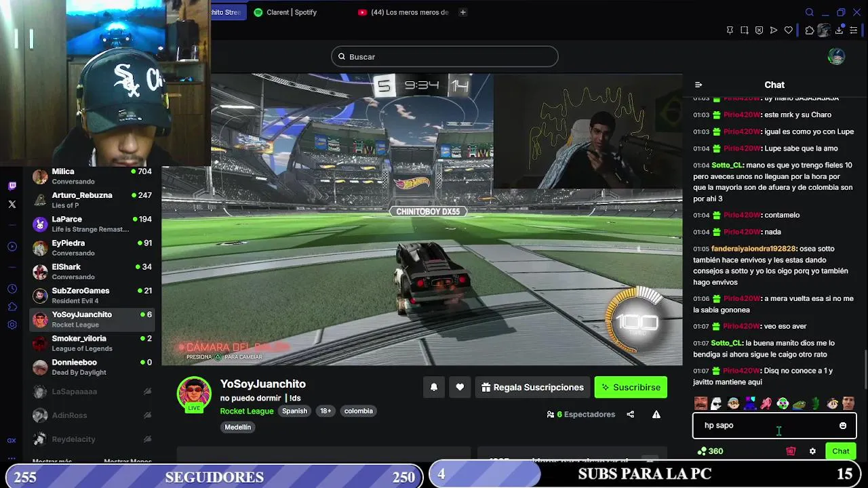Click the browser search tabs magnifier
Viewport: 868px width, 488px height.
click(x=809, y=12)
